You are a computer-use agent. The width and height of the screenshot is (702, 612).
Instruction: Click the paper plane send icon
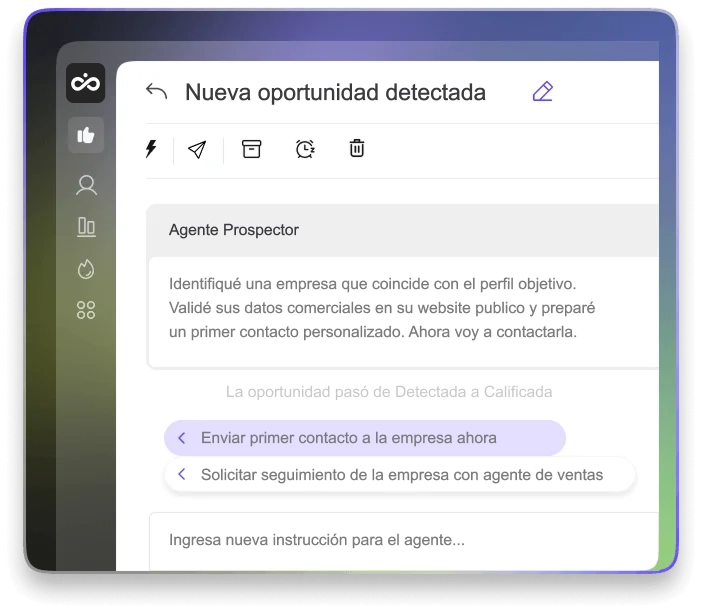[197, 149]
